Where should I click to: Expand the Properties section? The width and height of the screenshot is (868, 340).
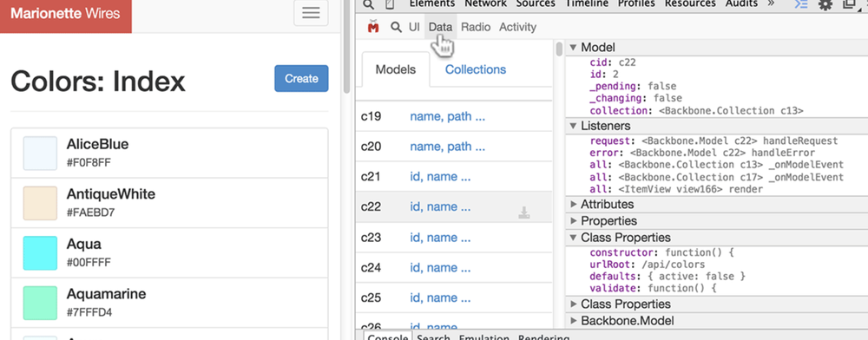pos(574,221)
